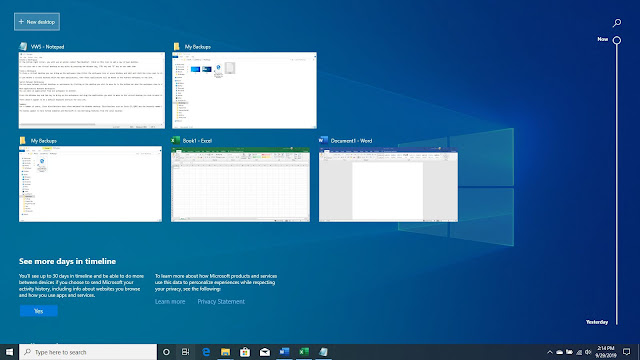Select the Book1 - Excel window thumbnail
The width and height of the screenshot is (640, 360).
pyautogui.click(x=240, y=184)
